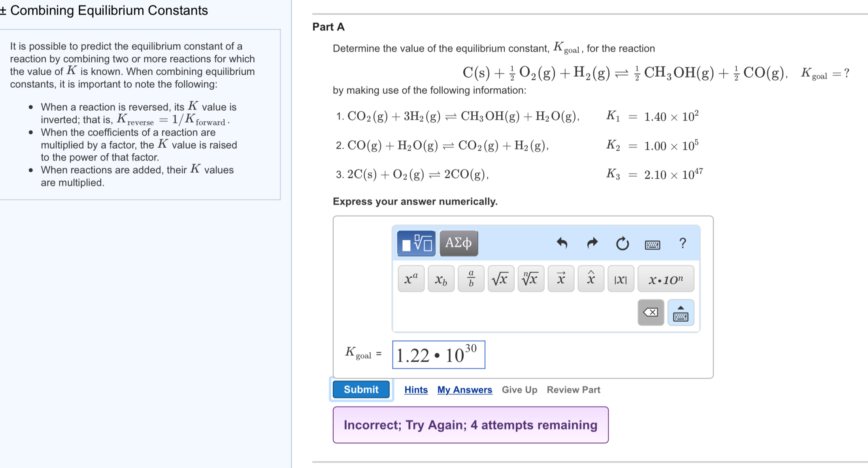Insert an nth root symbol
The width and height of the screenshot is (868, 468).
[530, 279]
